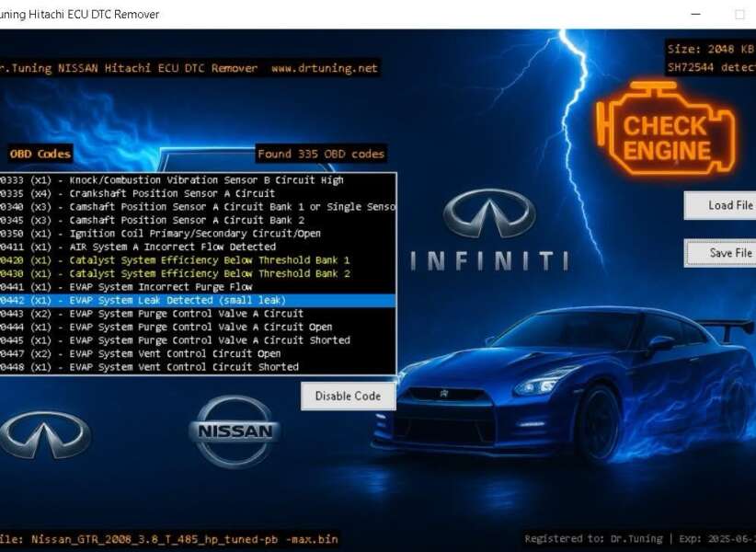Image resolution: width=756 pixels, height=552 pixels.
Task: Select Knock/Combustion Vibration Sensor B Circuit High row
Action: coord(198,180)
